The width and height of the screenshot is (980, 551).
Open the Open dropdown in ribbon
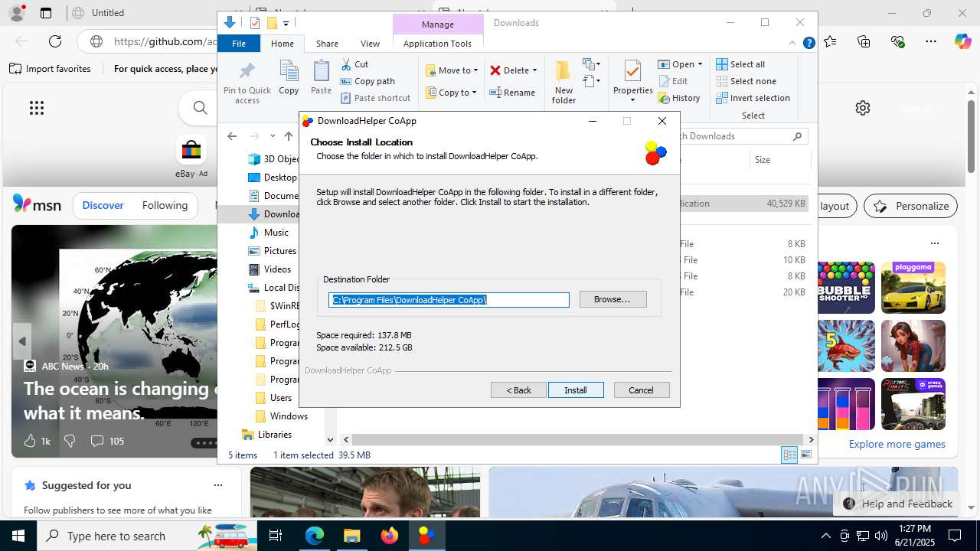[680, 64]
